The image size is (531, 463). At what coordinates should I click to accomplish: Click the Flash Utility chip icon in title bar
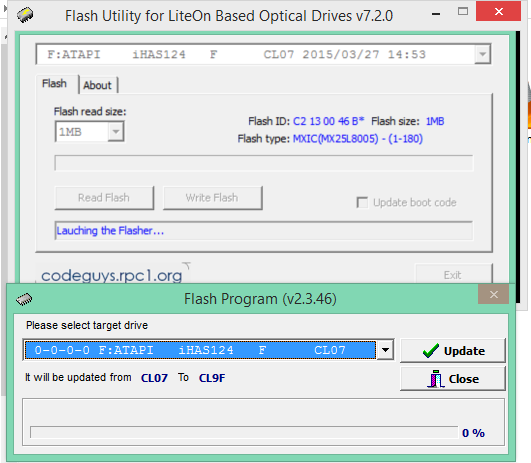25,15
